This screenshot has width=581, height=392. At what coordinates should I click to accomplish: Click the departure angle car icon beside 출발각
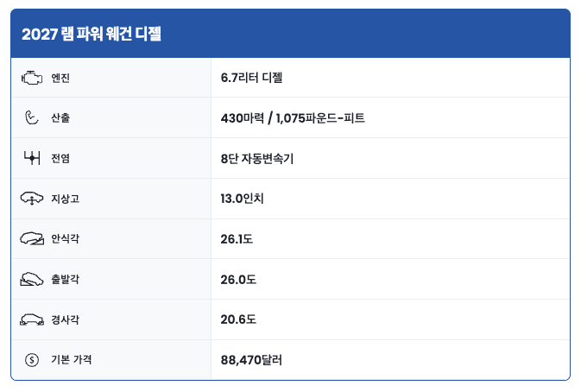click(x=32, y=279)
